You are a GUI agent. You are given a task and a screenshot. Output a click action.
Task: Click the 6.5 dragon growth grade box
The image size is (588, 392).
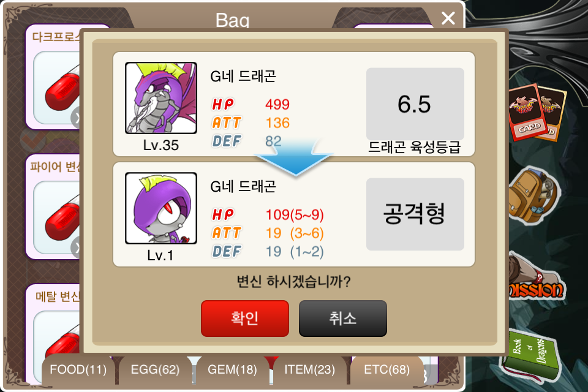click(x=415, y=104)
